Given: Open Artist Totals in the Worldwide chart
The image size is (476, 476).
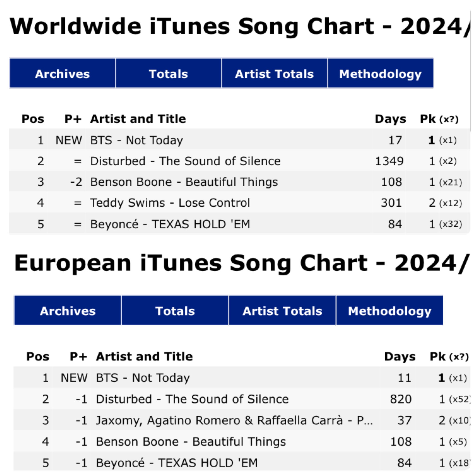Looking at the screenshot, I should tap(274, 73).
